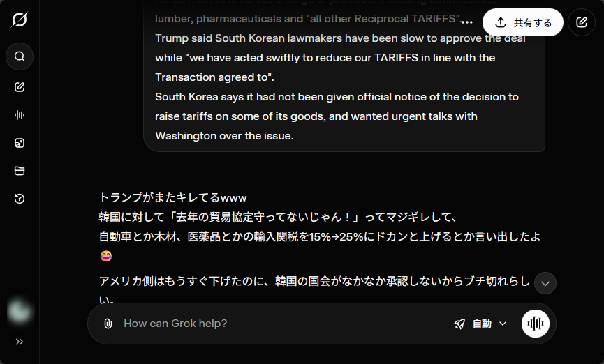Viewport: 604px width, 364px height.
Task: Click the new chat icon at top right
Action: 582,22
